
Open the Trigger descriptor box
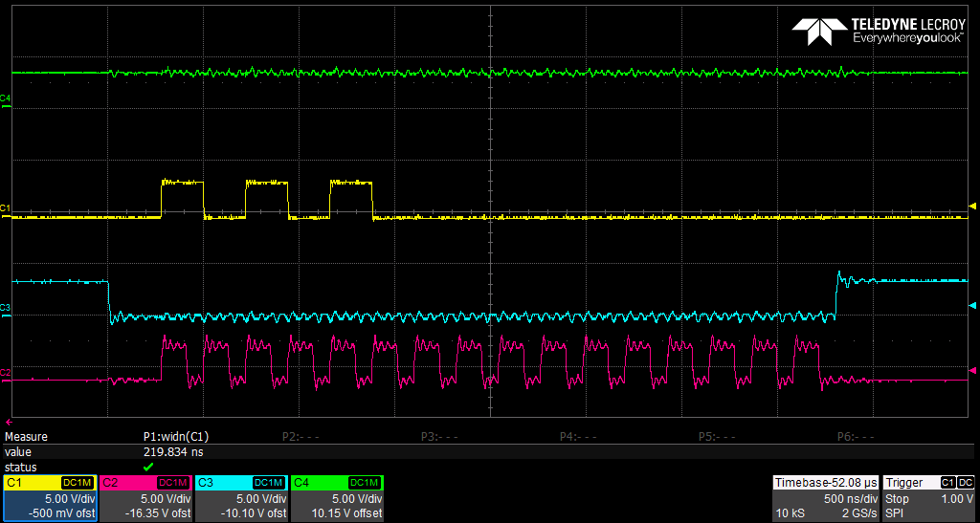928,498
